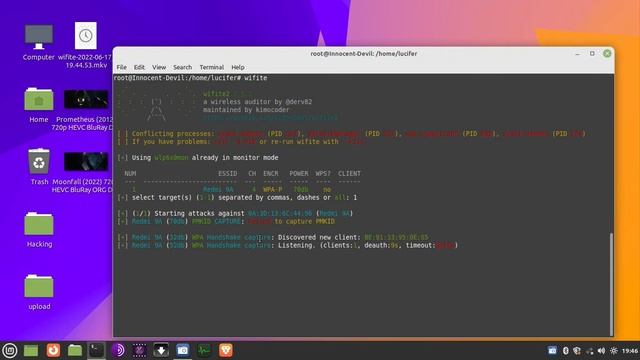This screenshot has height=360, width=640.
Task: Click the terminal vertical scrollbar
Action: (611, 284)
